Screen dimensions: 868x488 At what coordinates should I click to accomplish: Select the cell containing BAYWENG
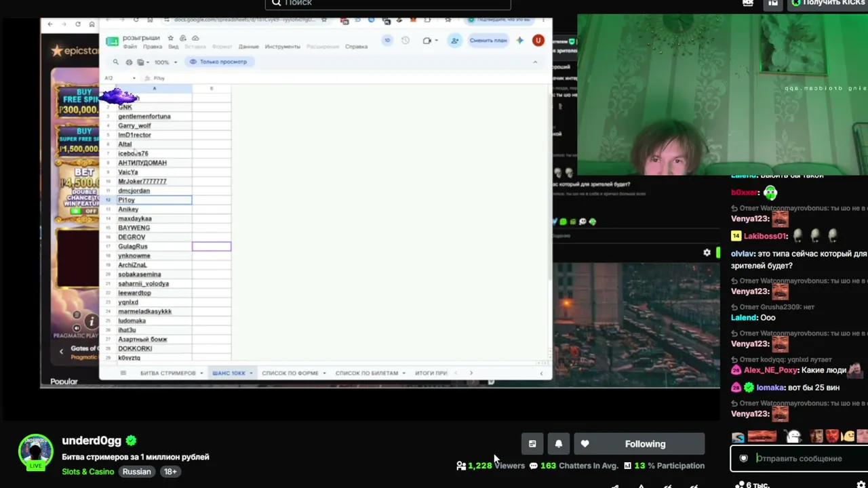(x=154, y=228)
